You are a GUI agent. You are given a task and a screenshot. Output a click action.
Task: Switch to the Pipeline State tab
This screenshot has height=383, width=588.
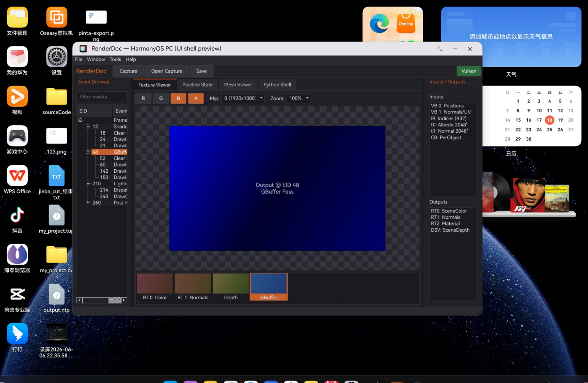197,85
